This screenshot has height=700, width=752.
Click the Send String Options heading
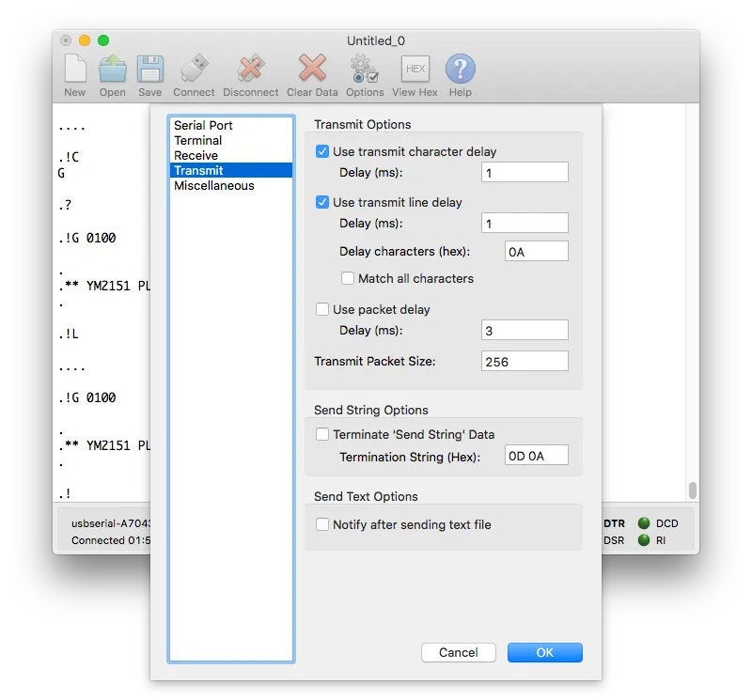370,410
